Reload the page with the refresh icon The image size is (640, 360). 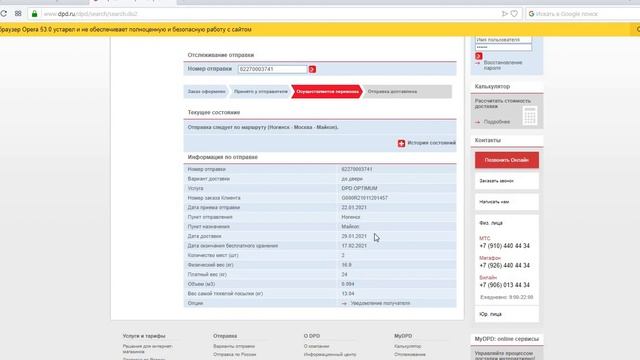(4, 13)
